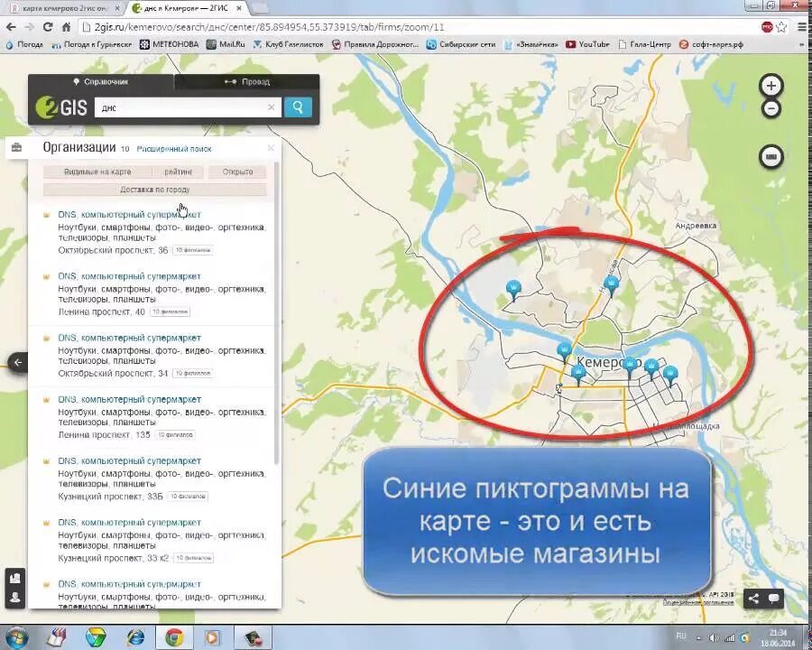This screenshot has height=650, width=812.
Task: Expand branches badge next to Октябрьский проспект, 34
Action: coord(193,373)
